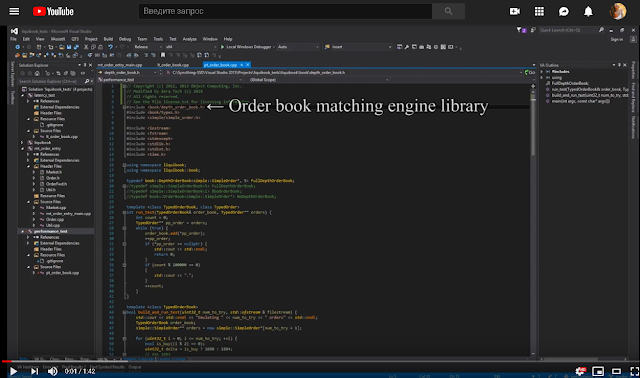
Task: Click Solution Explorer Home icon
Action: pos(37,73)
